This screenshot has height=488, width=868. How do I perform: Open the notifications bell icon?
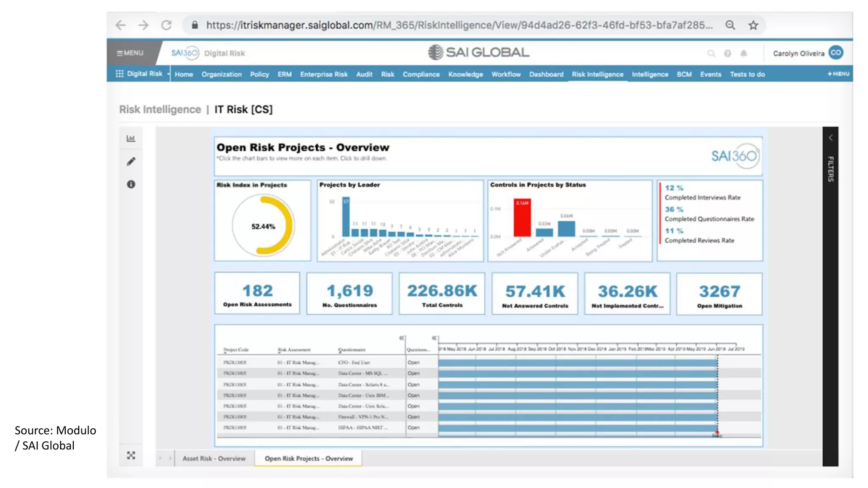tap(743, 53)
